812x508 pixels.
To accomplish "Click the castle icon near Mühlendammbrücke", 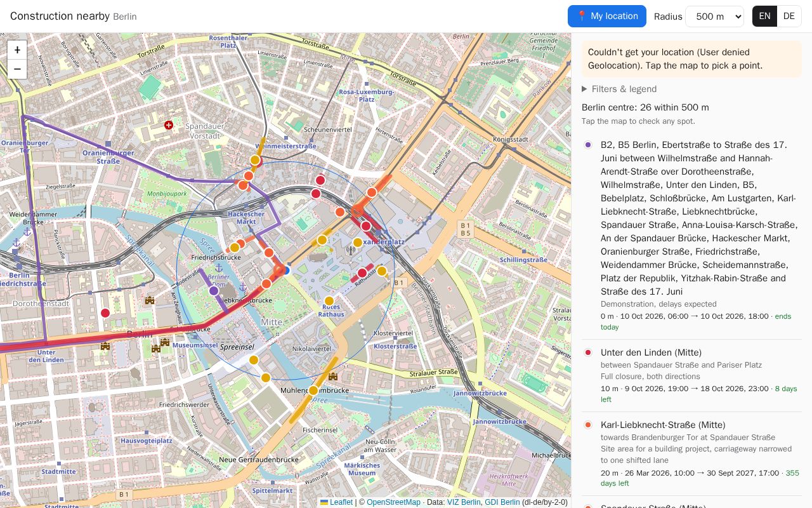I will tap(332, 377).
